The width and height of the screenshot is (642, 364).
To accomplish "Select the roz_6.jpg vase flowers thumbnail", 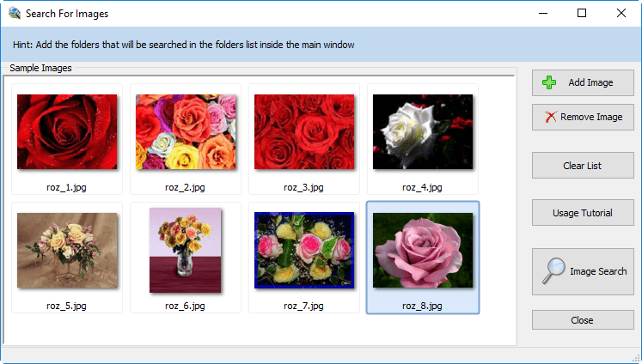I will pos(185,250).
